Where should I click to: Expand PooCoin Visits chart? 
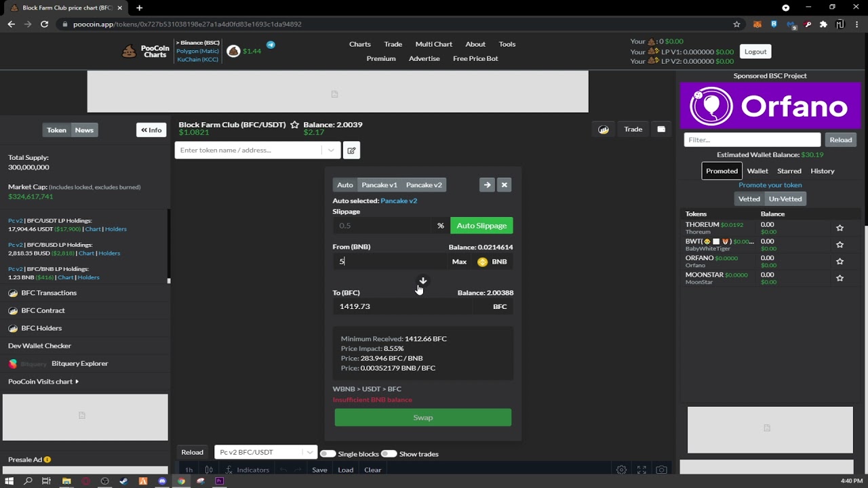point(43,382)
